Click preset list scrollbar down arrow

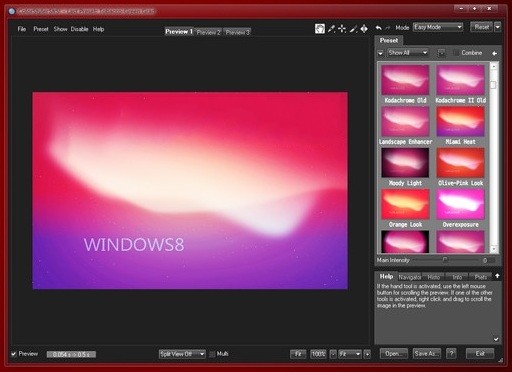tap(494, 249)
